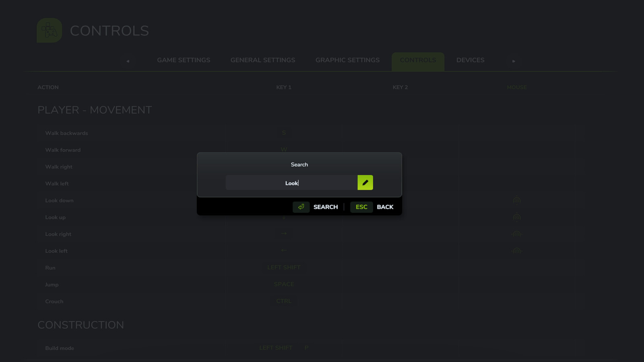Select the mouse icon for Look up
This screenshot has height=362, width=644.
pos(517,217)
